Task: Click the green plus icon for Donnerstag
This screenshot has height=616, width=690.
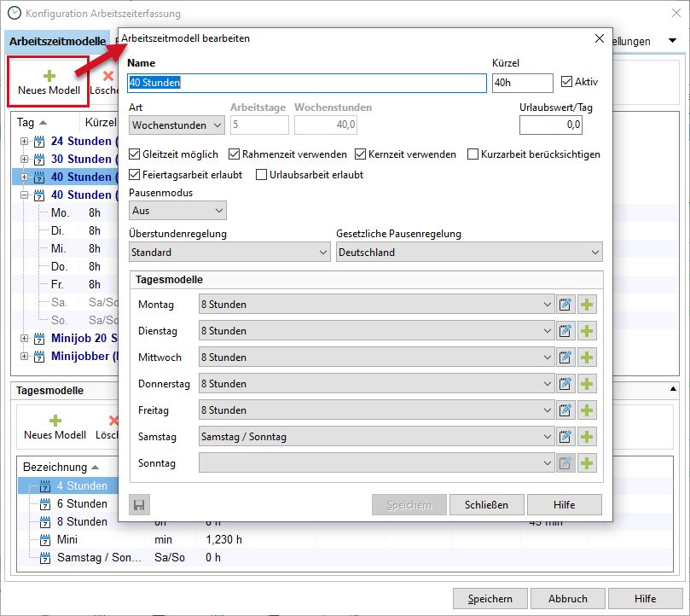Action: coord(587,384)
